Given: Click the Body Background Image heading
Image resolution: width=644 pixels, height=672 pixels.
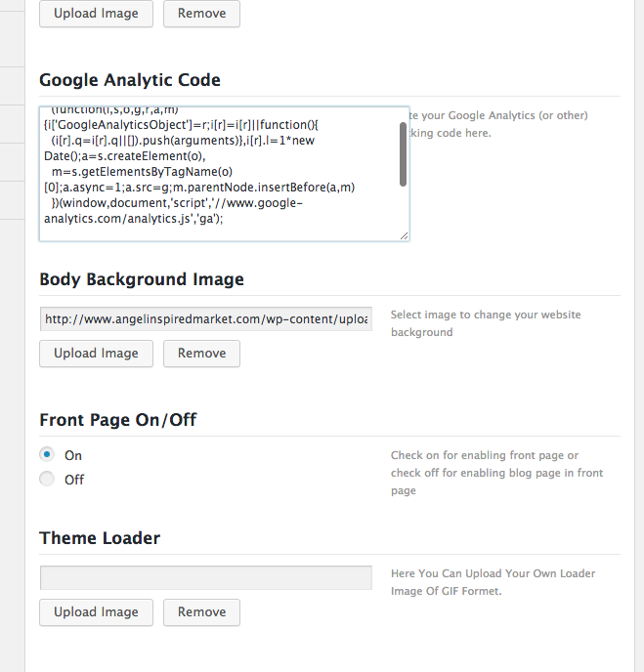Looking at the screenshot, I should [x=142, y=279].
